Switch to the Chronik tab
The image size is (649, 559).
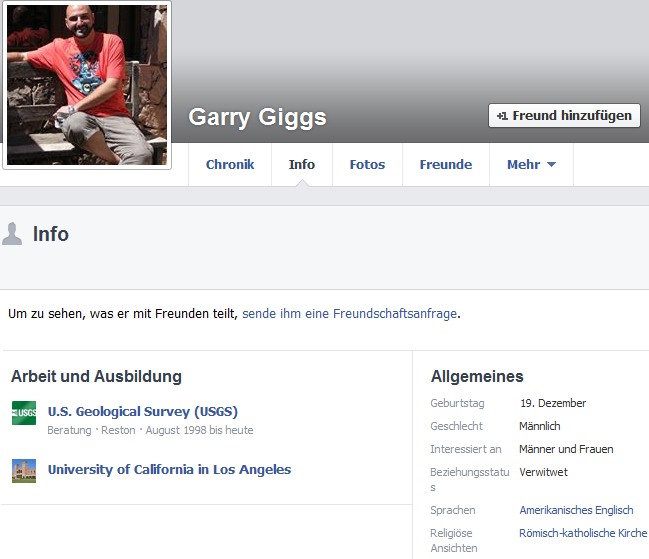coord(230,165)
